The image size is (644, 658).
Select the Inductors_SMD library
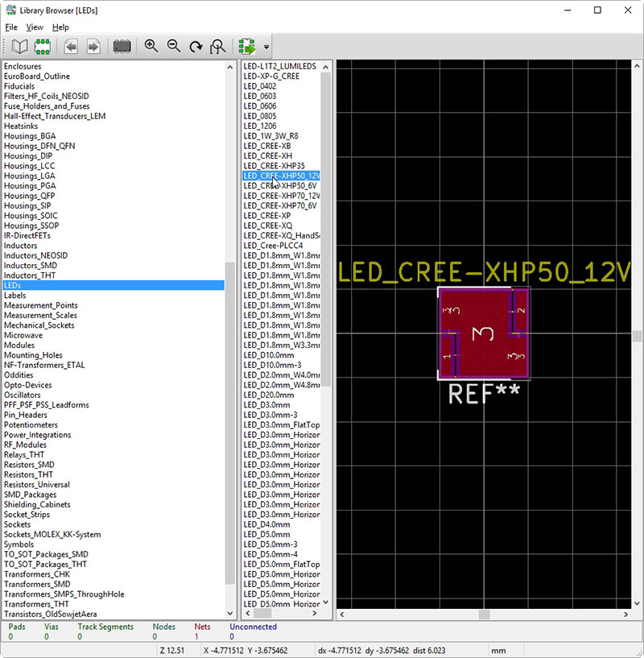pos(31,266)
